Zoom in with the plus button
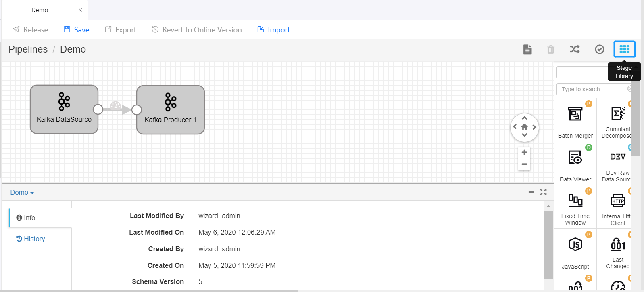Screen dimensions: 644x292 (524, 152)
